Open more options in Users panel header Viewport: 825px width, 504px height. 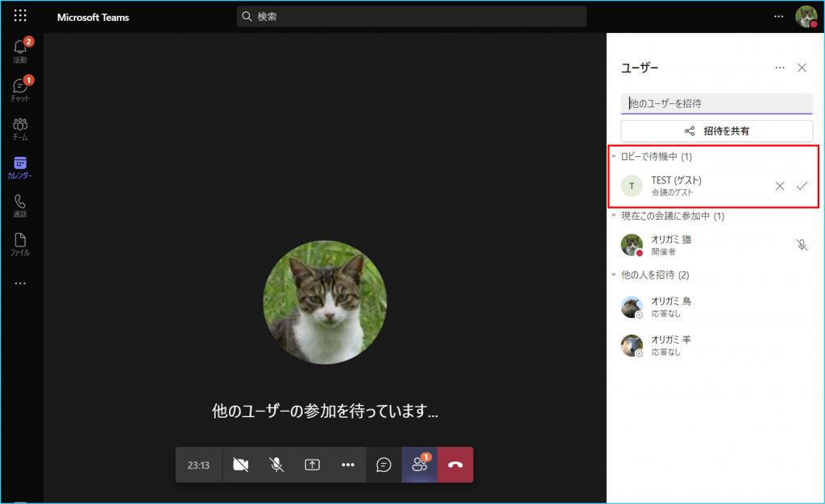pyautogui.click(x=780, y=68)
